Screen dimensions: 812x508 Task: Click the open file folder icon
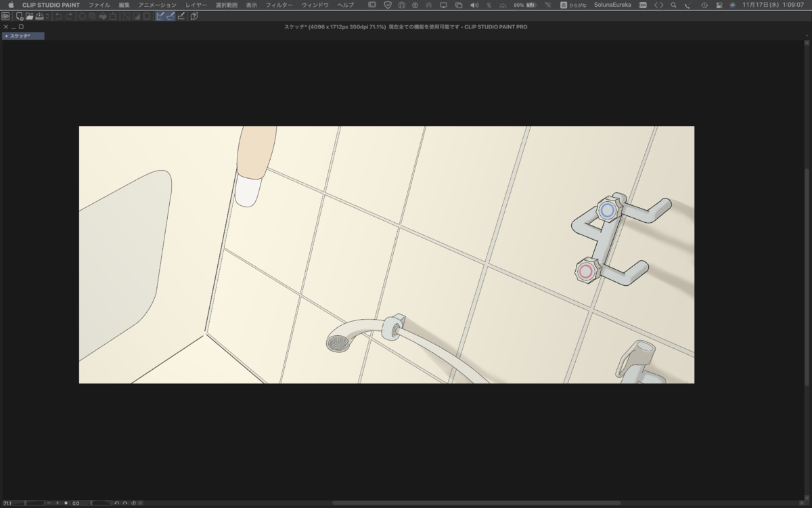[30, 16]
